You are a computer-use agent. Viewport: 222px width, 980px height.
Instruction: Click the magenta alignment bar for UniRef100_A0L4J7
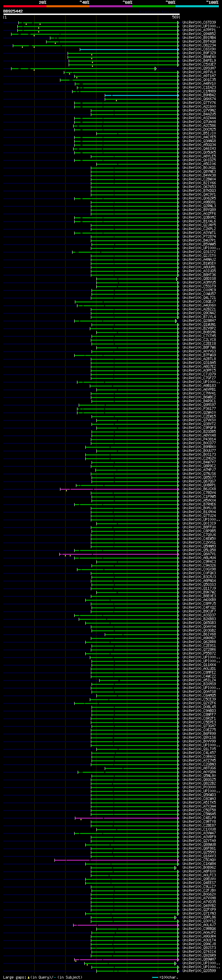click(x=126, y=926)
